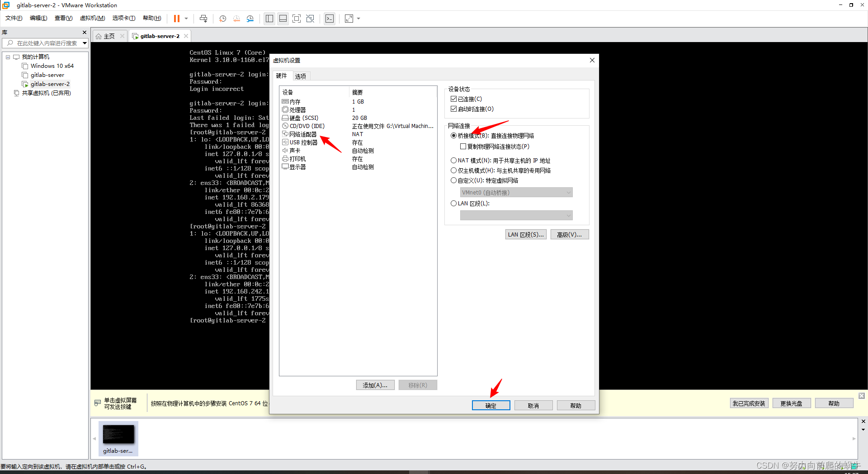The image size is (868, 474).
Task: Open the console view toolbar icon
Action: pos(330,19)
